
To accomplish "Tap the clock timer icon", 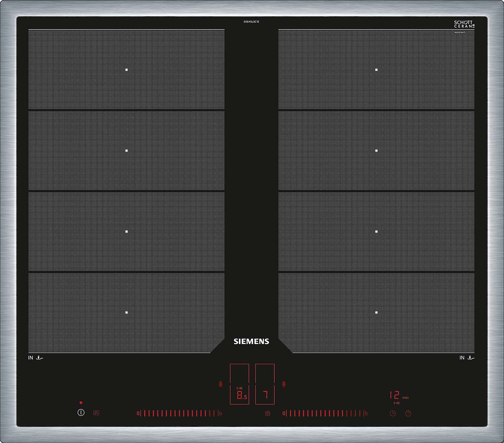I will 393,413.
